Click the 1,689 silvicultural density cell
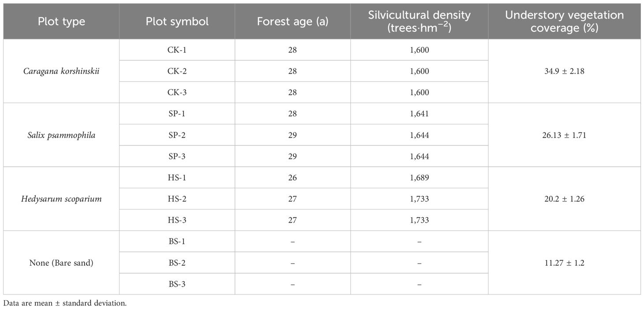 click(419, 178)
